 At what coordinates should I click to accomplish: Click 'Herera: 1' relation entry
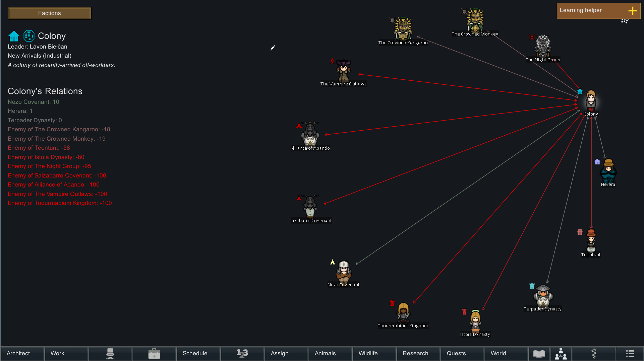[20, 111]
